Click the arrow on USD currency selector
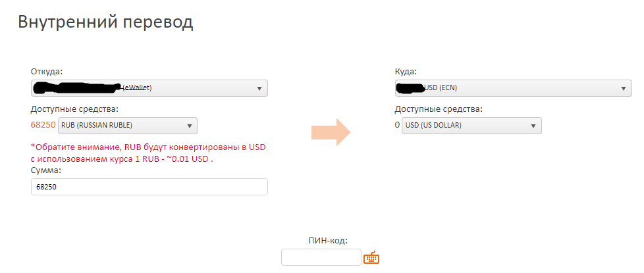Viewport: 644px width, 273px height. click(x=533, y=126)
